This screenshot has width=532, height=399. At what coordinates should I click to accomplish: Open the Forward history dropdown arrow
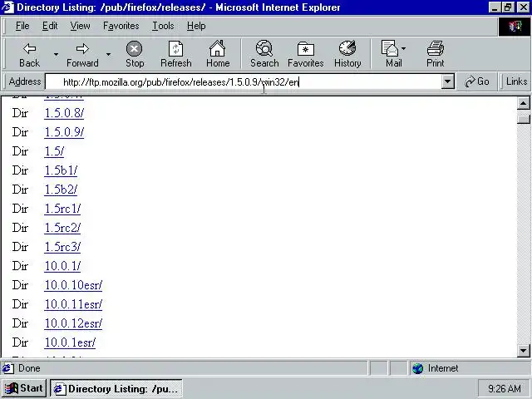click(109, 54)
